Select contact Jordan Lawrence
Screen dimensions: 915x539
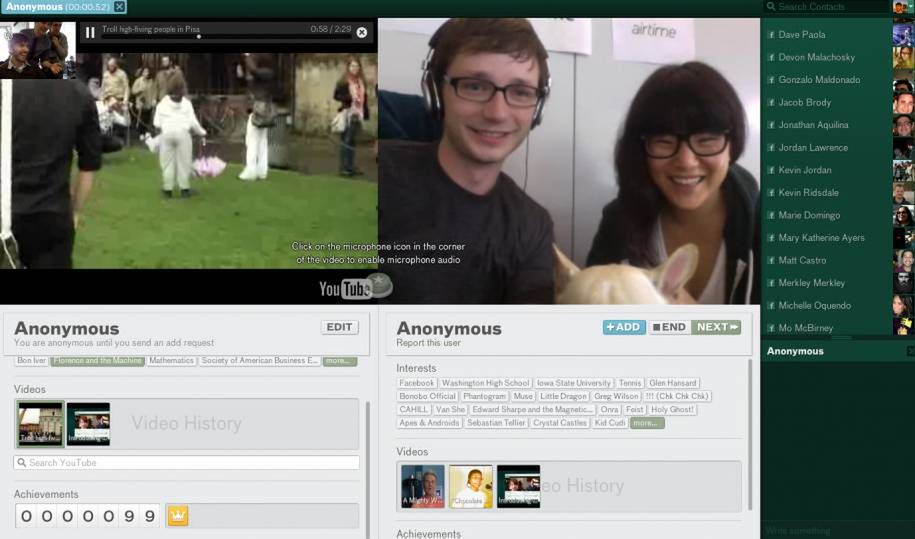(813, 148)
